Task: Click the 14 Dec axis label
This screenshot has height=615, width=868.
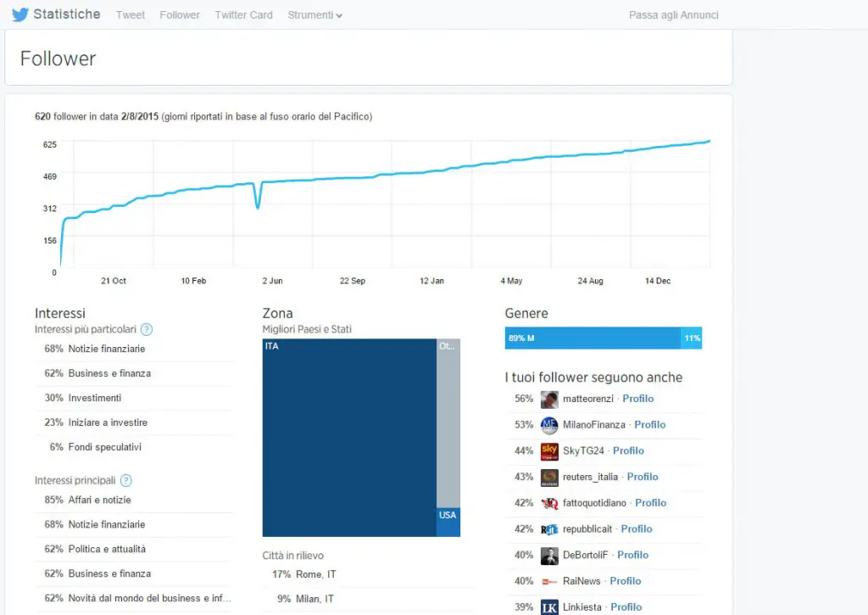Action: [658, 281]
